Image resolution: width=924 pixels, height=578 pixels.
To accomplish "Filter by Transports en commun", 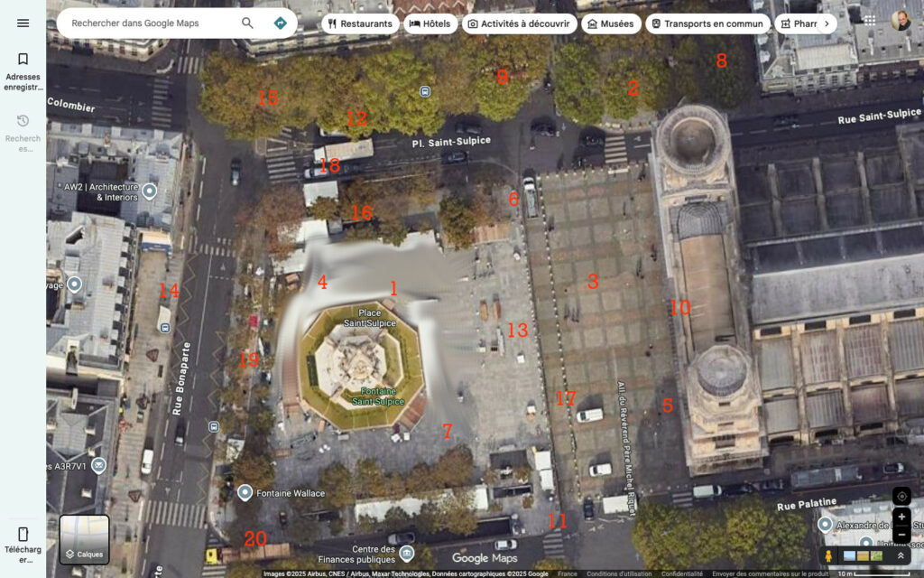I will 707,23.
